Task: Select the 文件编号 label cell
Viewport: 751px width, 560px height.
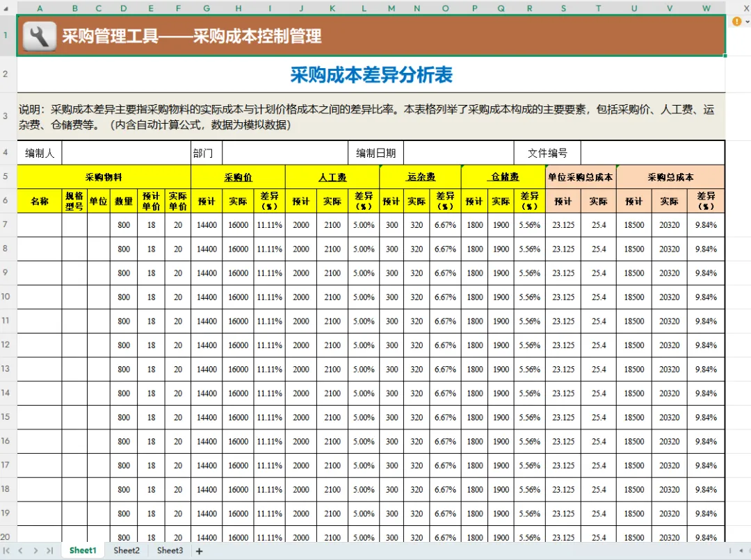Action: 547,153
